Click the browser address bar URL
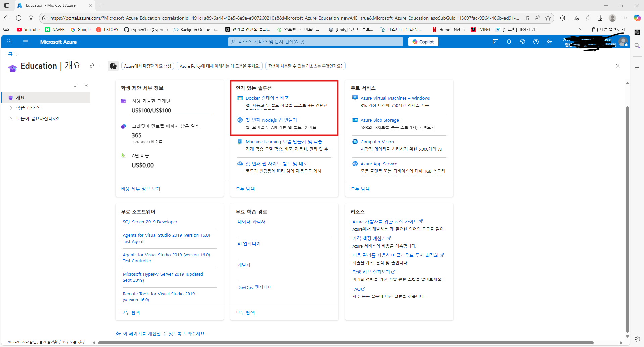This screenshot has width=644, height=347. tap(284, 18)
